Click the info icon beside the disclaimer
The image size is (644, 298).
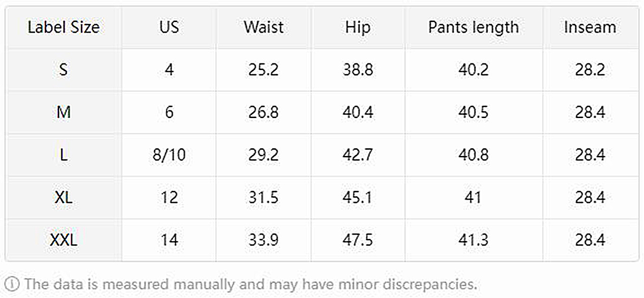click(13, 284)
